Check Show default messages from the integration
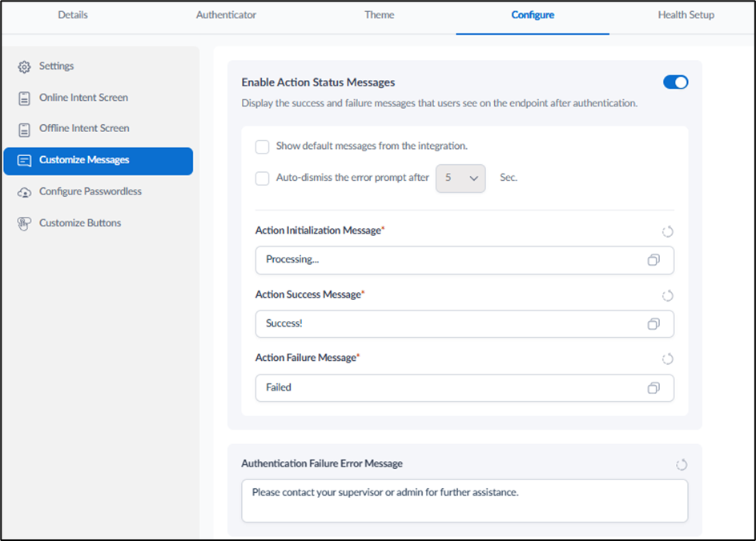The width and height of the screenshot is (756, 541). pyautogui.click(x=263, y=147)
